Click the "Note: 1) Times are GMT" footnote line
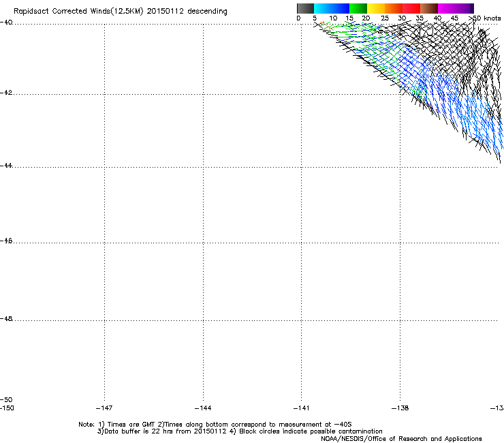Viewport: 504px width, 443px height. [x=215, y=425]
